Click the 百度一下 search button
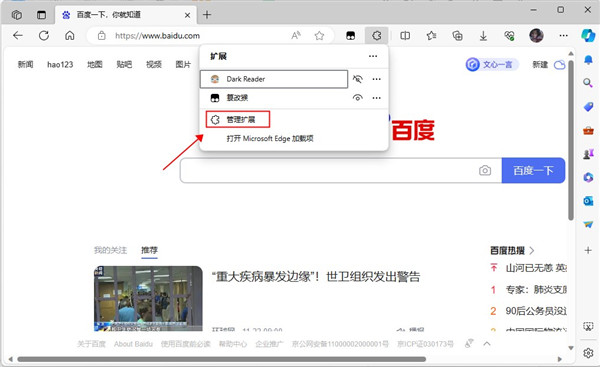Viewport: 600px width, 367px height. 533,170
